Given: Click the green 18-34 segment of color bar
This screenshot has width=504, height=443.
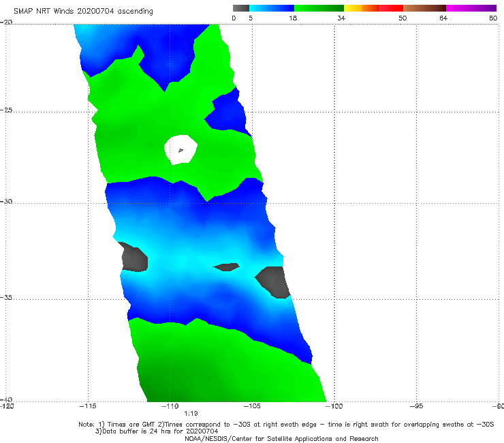Looking at the screenshot, I should click(x=319, y=8).
